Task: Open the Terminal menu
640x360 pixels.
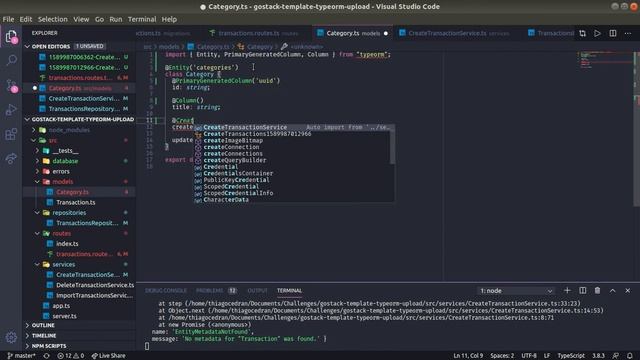Action: 142,19
